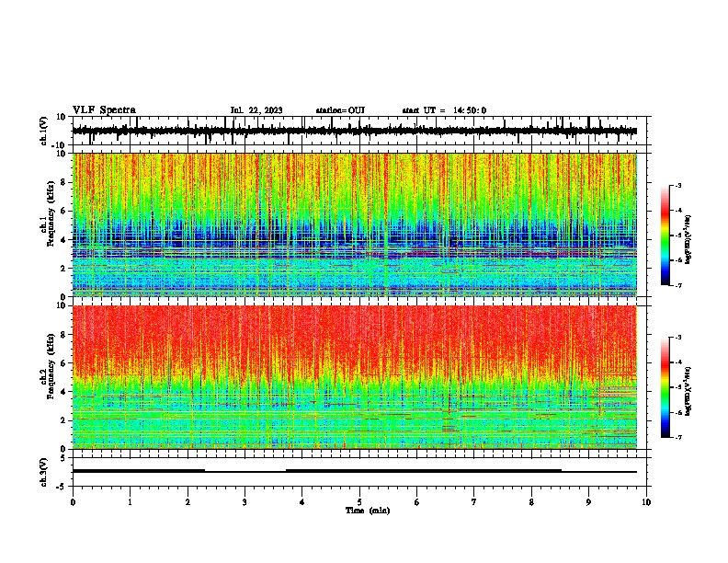This screenshot has height=563, width=728.
Task: Click the "station=OUJ" header text
Action: pyautogui.click(x=340, y=110)
